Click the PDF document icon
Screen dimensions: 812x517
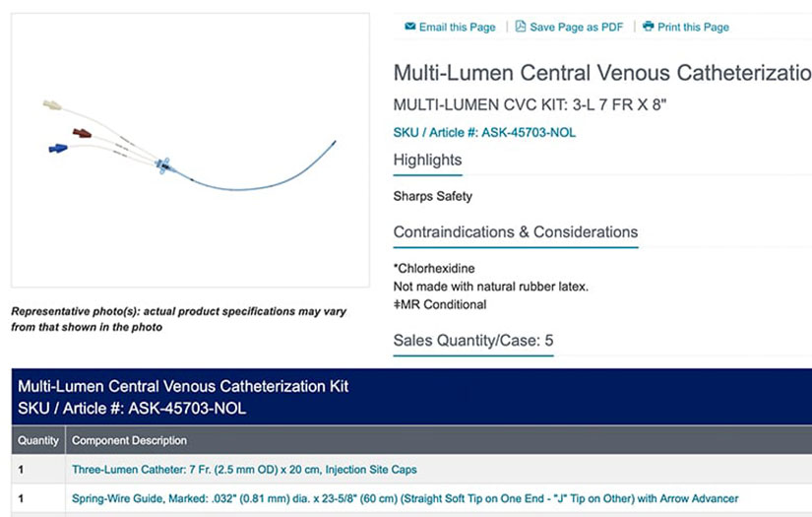tap(521, 27)
